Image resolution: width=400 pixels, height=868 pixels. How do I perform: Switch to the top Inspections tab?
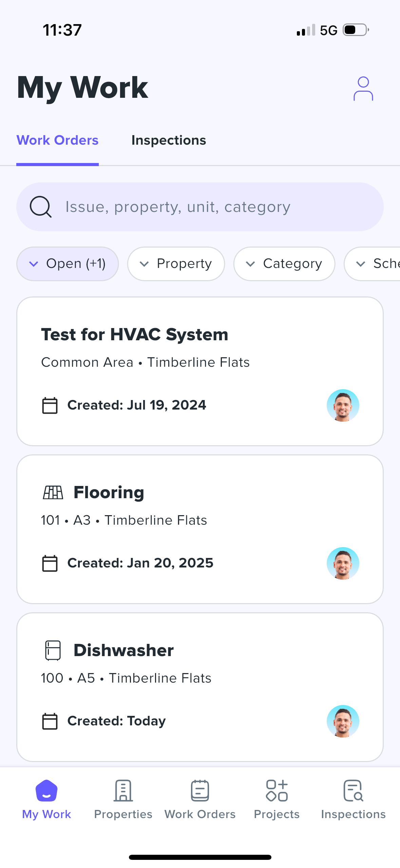(169, 140)
